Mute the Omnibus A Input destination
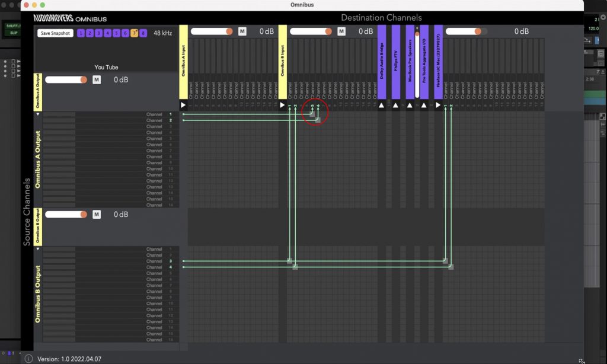 pos(242,31)
